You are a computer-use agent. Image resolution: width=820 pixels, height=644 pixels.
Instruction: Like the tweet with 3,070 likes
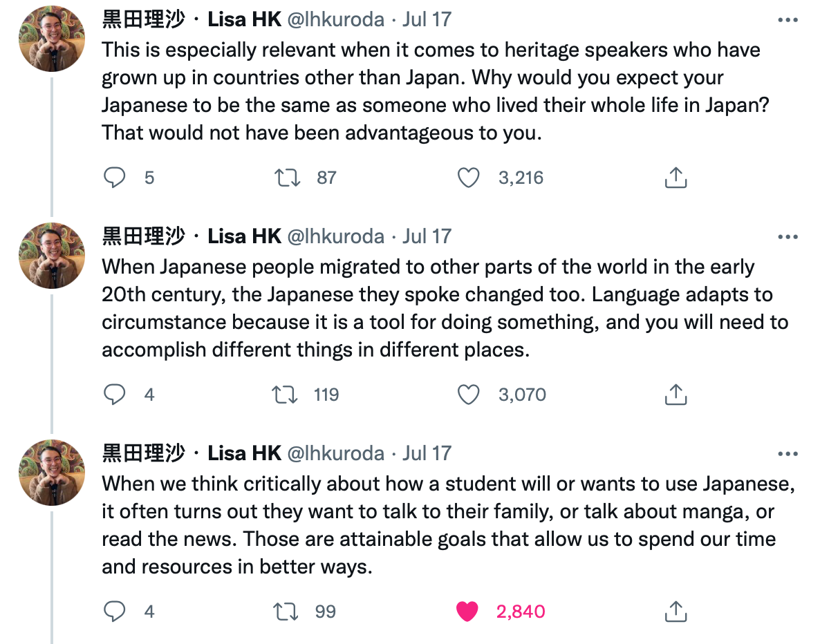(x=469, y=395)
